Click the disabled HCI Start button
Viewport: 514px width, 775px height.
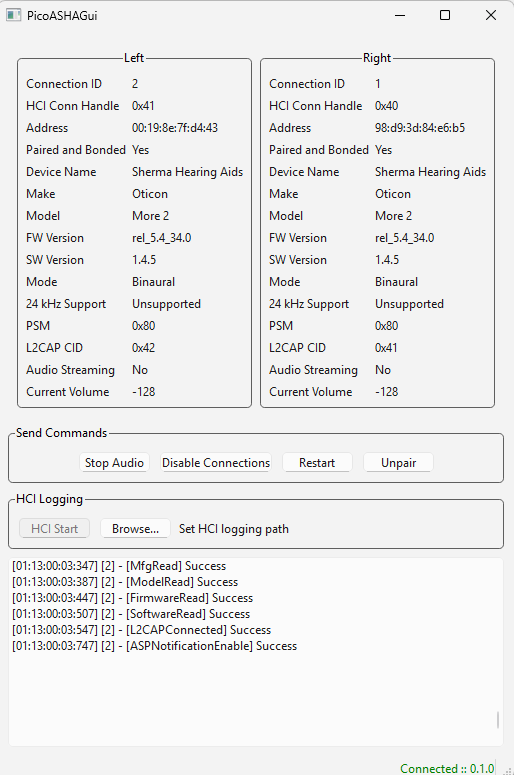coord(54,528)
